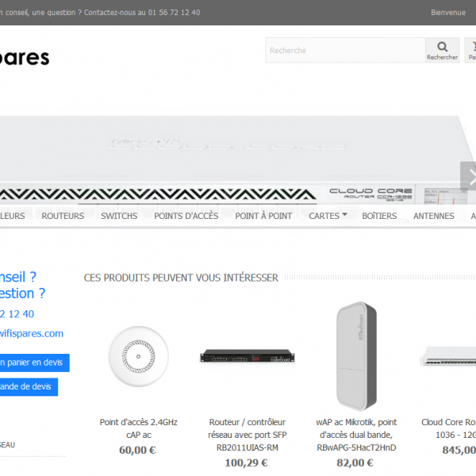
Task: Open wAP ac Mikrotik RBwAPG-5HacT2HnD link
Action: [x=356, y=435]
